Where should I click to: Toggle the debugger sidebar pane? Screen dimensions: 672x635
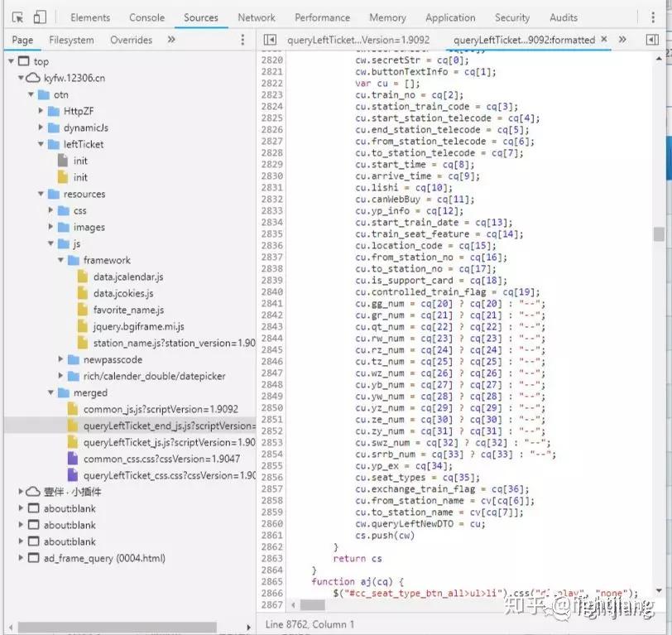(x=652, y=40)
